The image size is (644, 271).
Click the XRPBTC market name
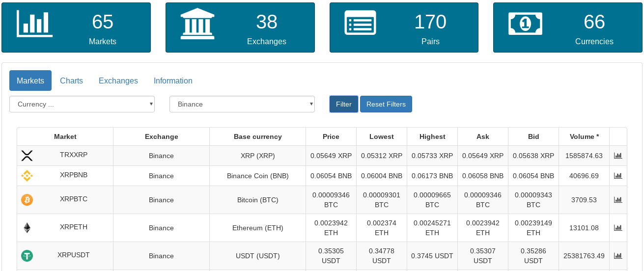pos(74,199)
